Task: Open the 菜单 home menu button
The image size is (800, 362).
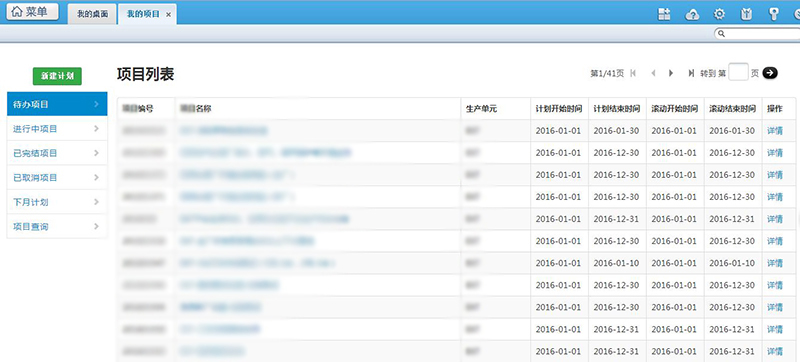Action: 32,11
